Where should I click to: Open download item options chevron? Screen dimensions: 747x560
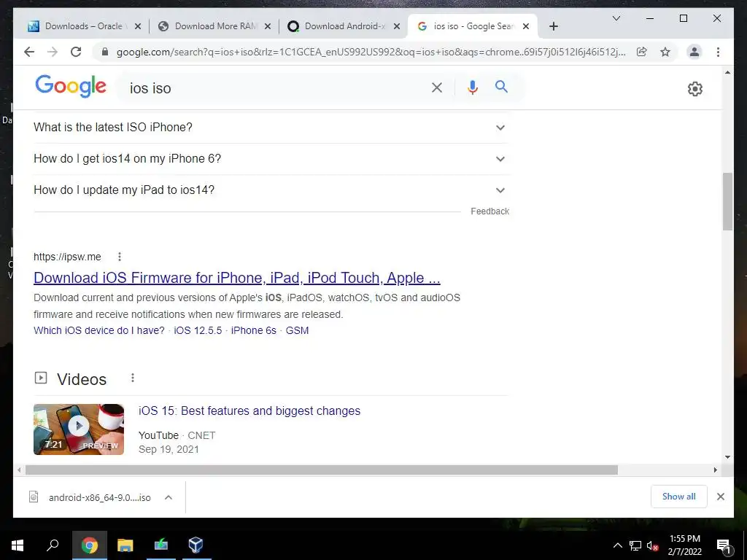click(169, 497)
